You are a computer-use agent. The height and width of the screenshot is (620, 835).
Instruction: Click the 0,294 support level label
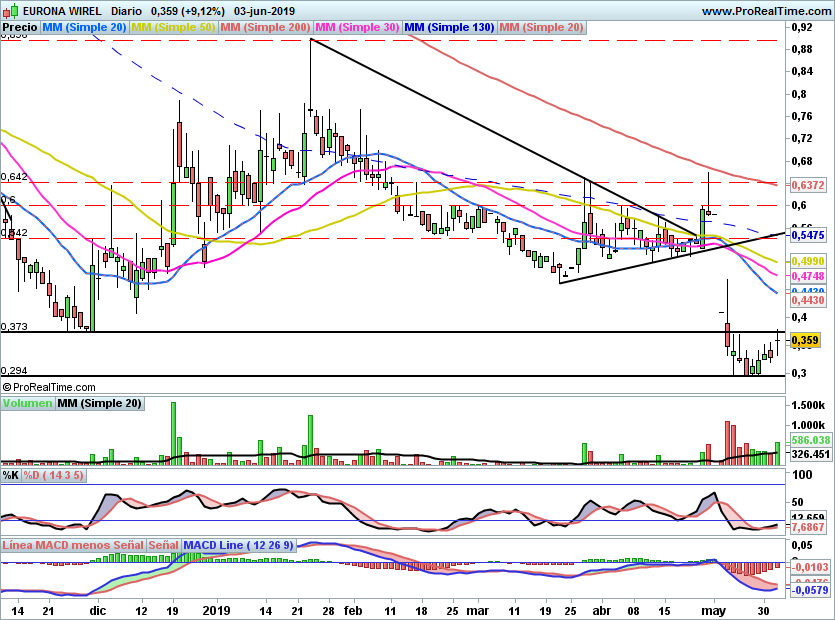click(x=14, y=370)
